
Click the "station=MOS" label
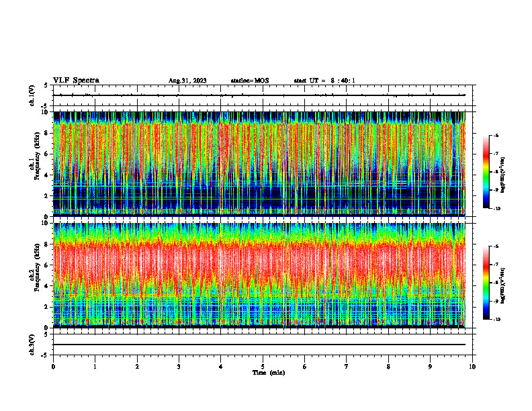[250, 81]
